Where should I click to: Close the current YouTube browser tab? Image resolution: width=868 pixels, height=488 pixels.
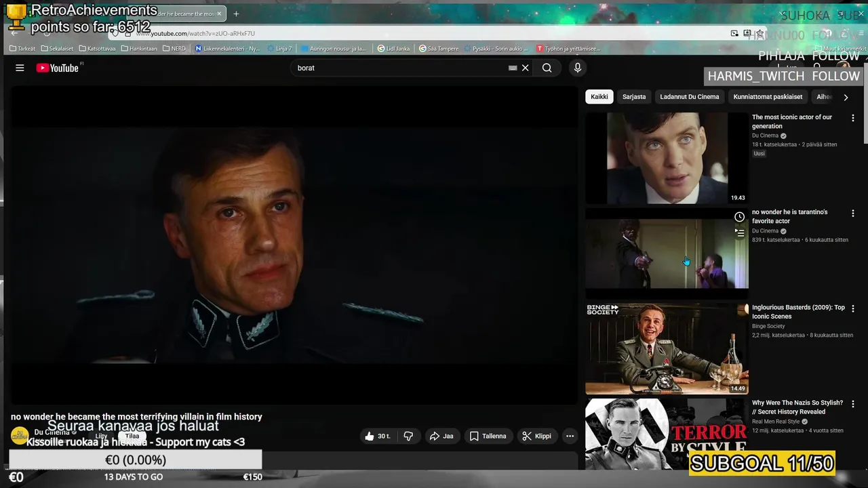click(219, 14)
